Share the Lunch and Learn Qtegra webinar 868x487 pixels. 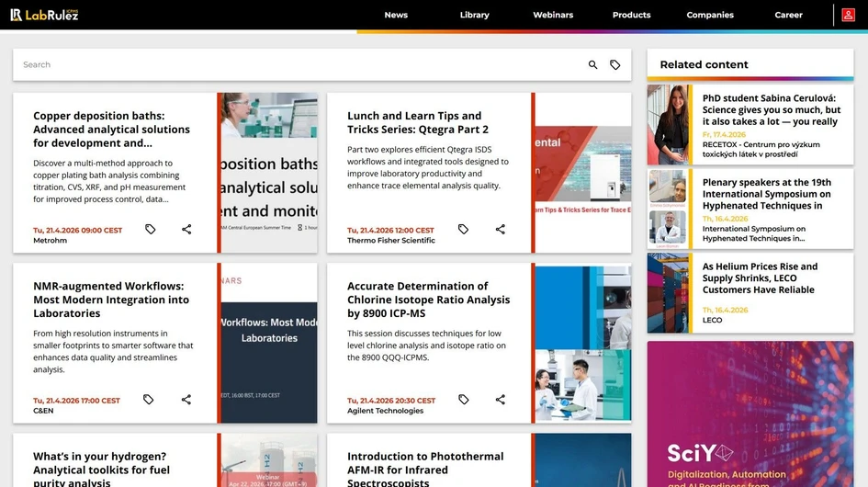pos(501,230)
